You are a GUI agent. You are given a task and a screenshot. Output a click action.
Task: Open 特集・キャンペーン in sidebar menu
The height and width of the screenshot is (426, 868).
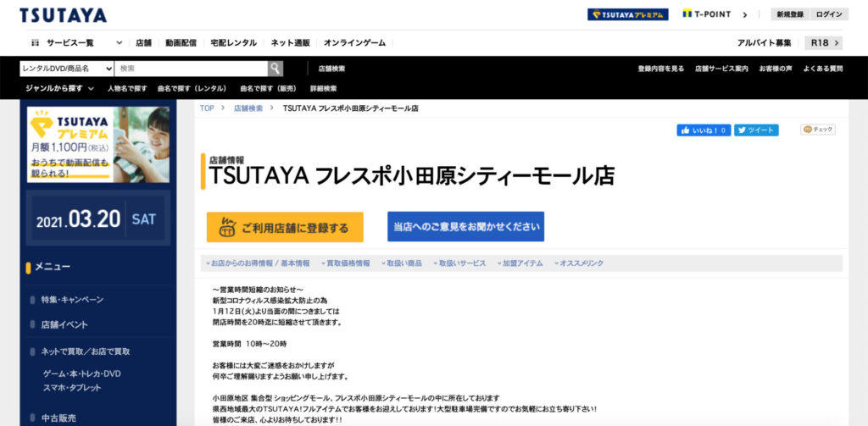73,300
